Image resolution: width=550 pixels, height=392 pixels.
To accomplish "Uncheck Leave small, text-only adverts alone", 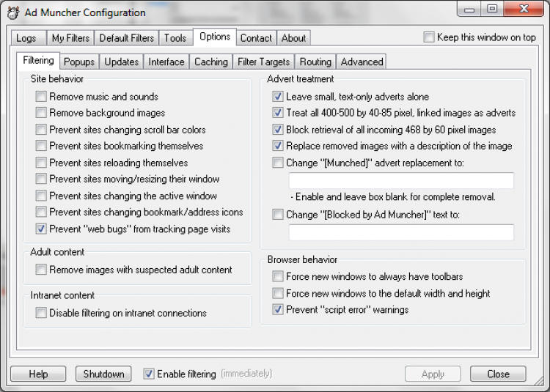I will 278,97.
